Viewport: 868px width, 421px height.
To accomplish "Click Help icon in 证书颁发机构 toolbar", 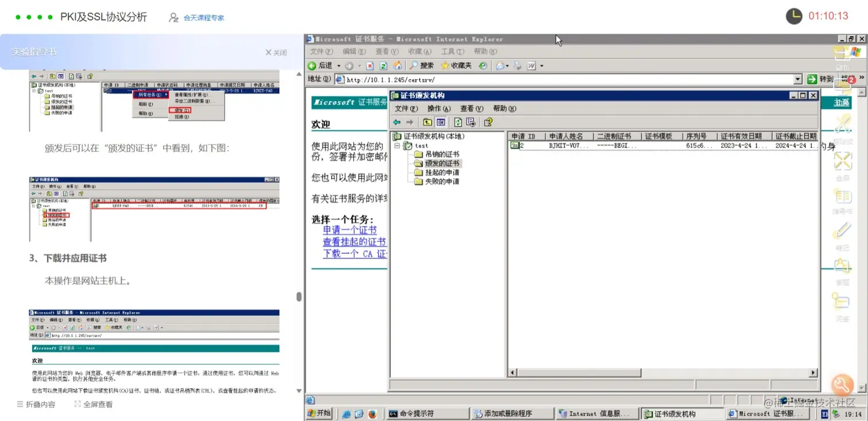I will pos(489,122).
